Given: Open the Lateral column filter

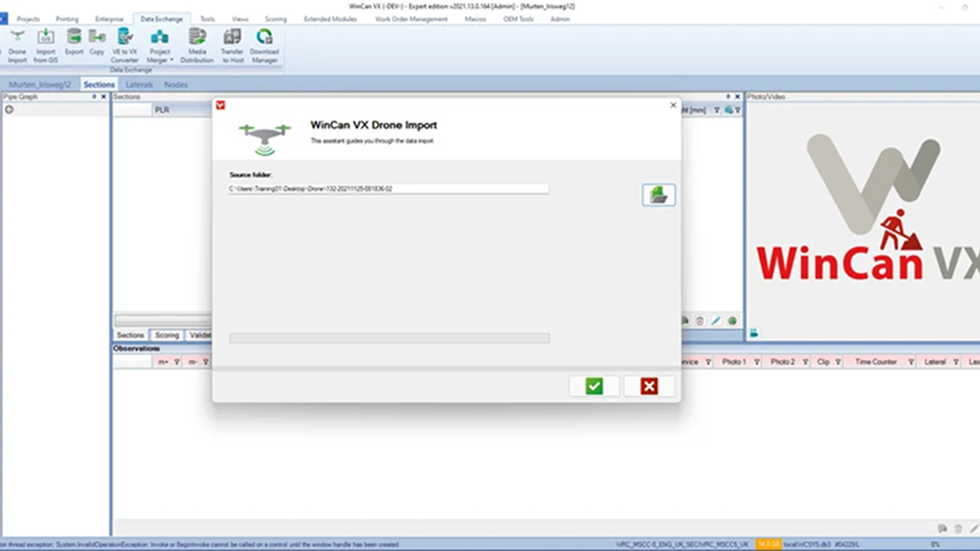Looking at the screenshot, I should click(x=956, y=362).
